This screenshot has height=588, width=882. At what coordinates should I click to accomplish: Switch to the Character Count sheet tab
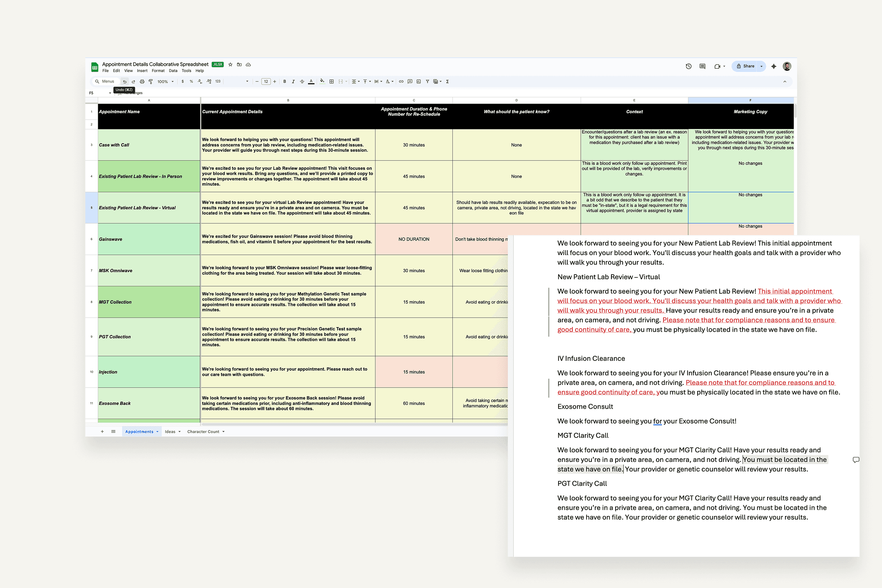coord(203,432)
